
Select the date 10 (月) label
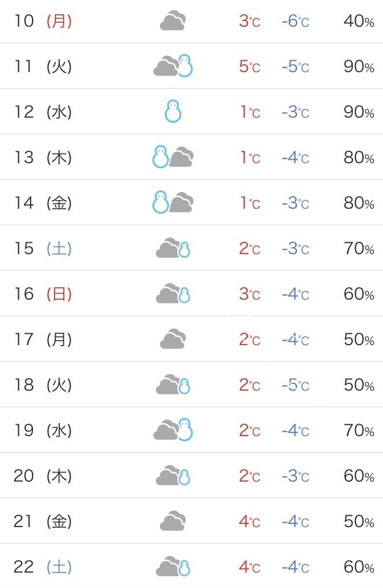(x=43, y=20)
